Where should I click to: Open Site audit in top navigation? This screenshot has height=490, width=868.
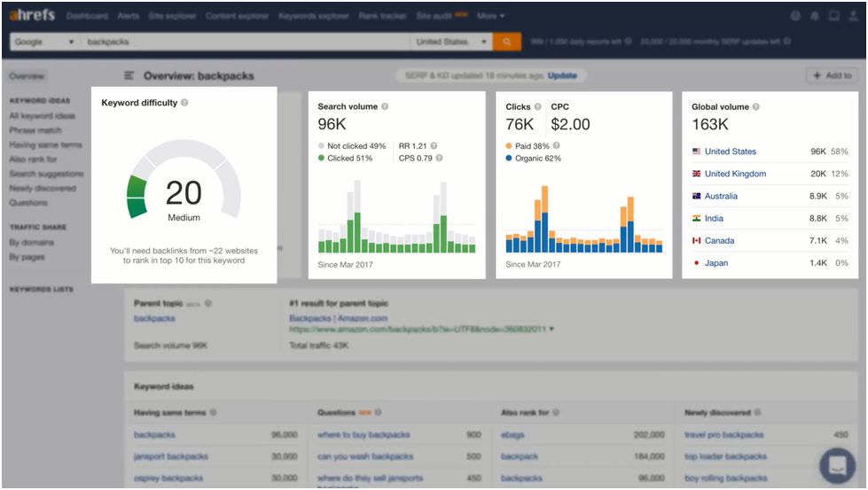434,16
